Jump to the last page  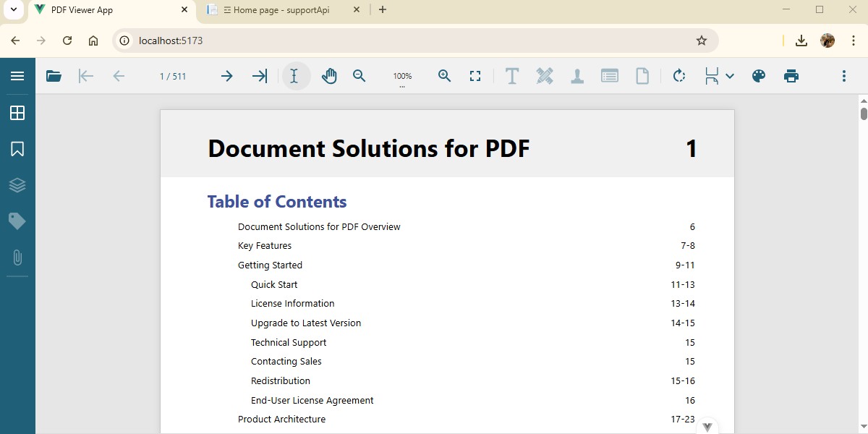coord(259,76)
